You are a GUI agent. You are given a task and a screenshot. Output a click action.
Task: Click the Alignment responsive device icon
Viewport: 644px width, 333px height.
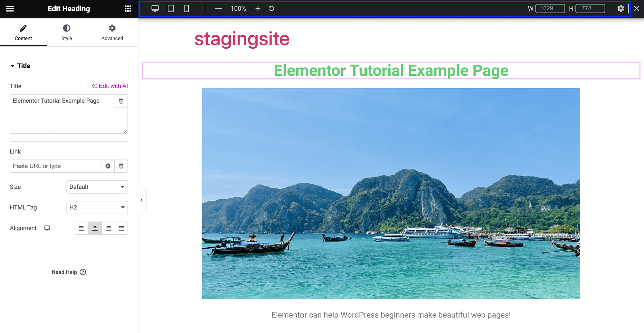(47, 228)
